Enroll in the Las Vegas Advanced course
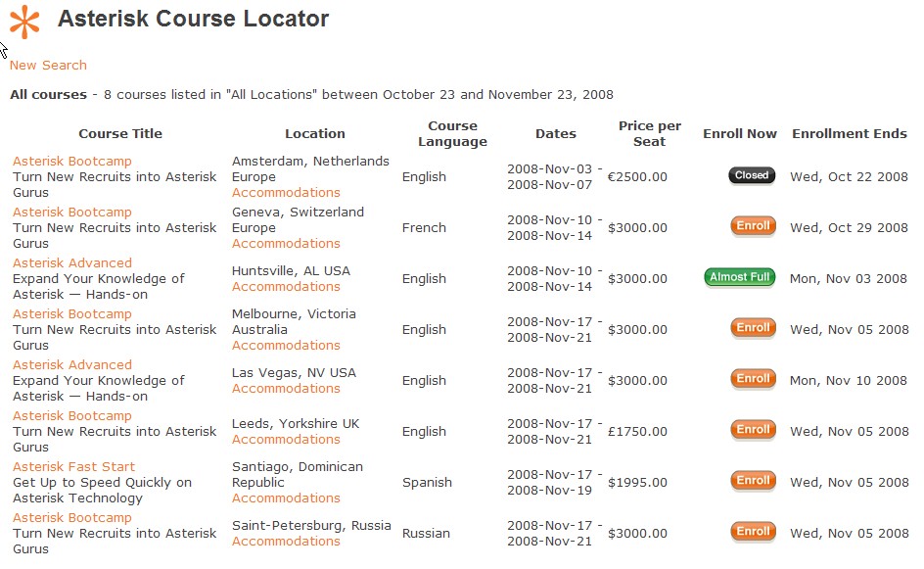The width and height of the screenshot is (924, 569). pos(753,379)
